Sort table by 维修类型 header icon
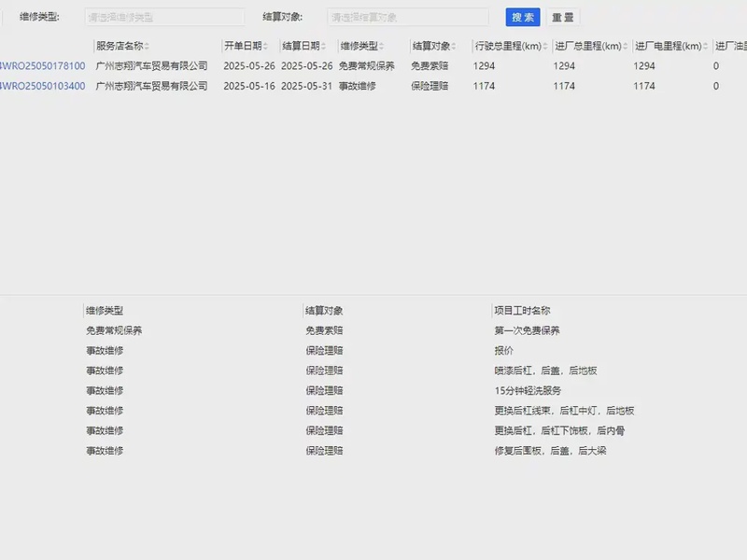 click(382, 46)
